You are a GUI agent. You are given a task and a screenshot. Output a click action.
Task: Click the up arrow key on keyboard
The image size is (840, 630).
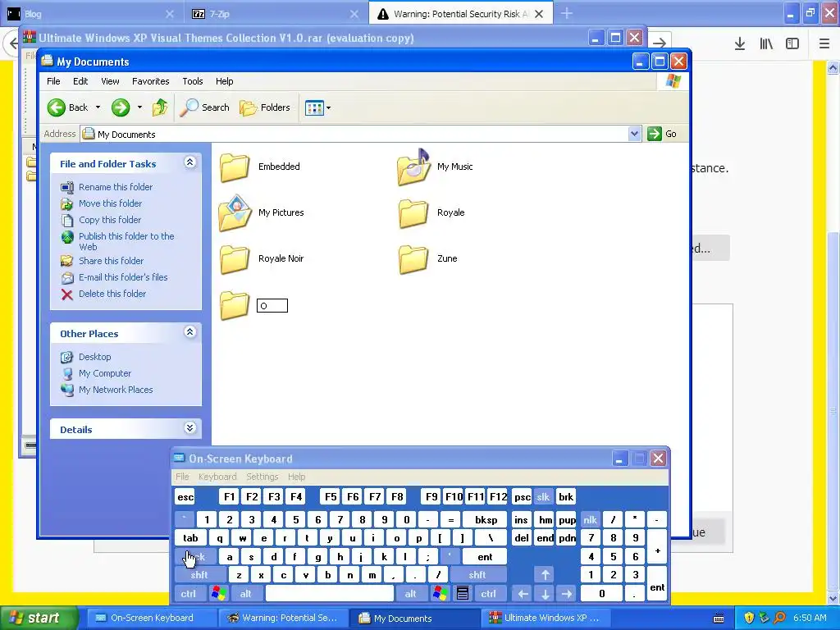tap(545, 575)
